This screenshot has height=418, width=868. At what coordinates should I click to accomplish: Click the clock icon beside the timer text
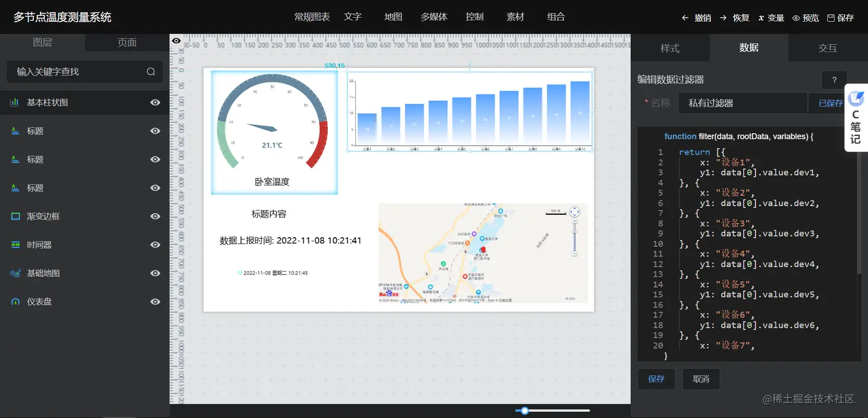[x=239, y=273]
